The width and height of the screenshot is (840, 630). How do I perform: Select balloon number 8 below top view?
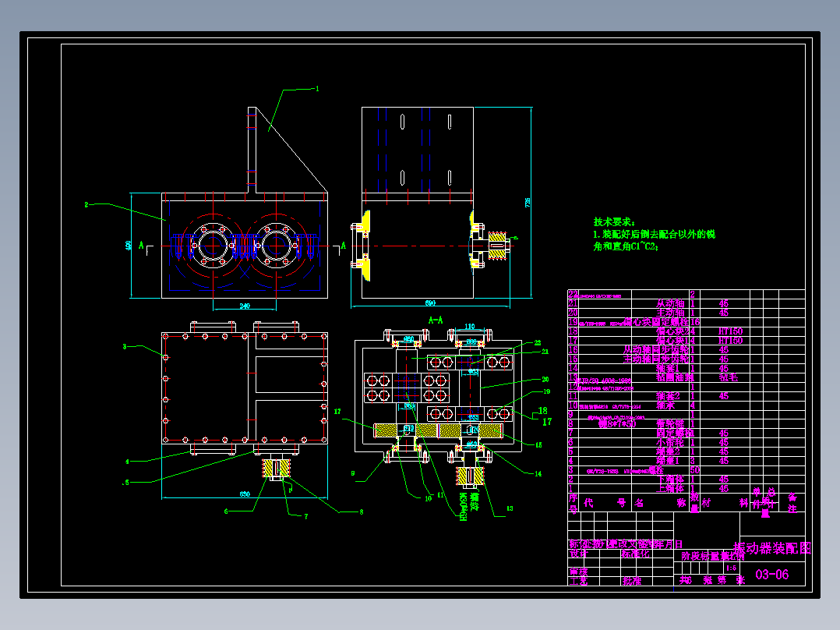[x=362, y=512]
